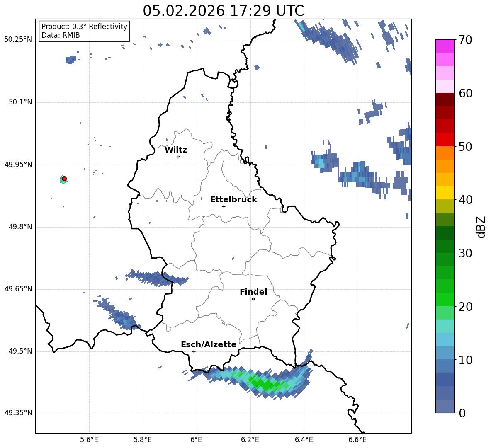Select the Esch/Alzette label on the map
The image size is (491, 448).
[209, 344]
